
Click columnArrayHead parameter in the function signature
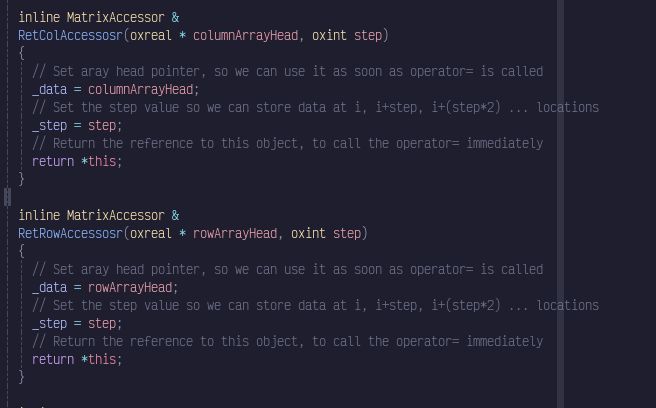[246, 36]
